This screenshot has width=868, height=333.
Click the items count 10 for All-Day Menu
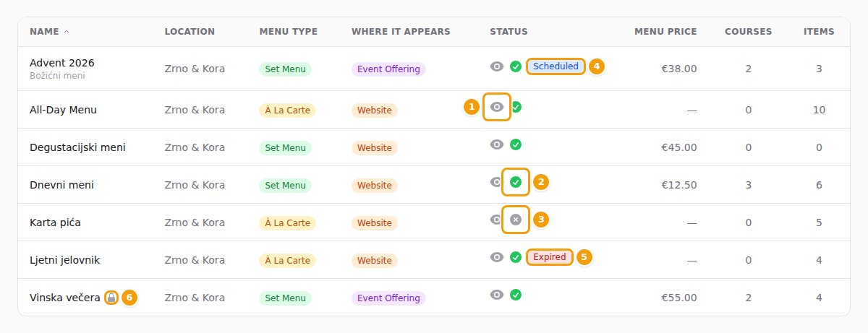(x=819, y=111)
